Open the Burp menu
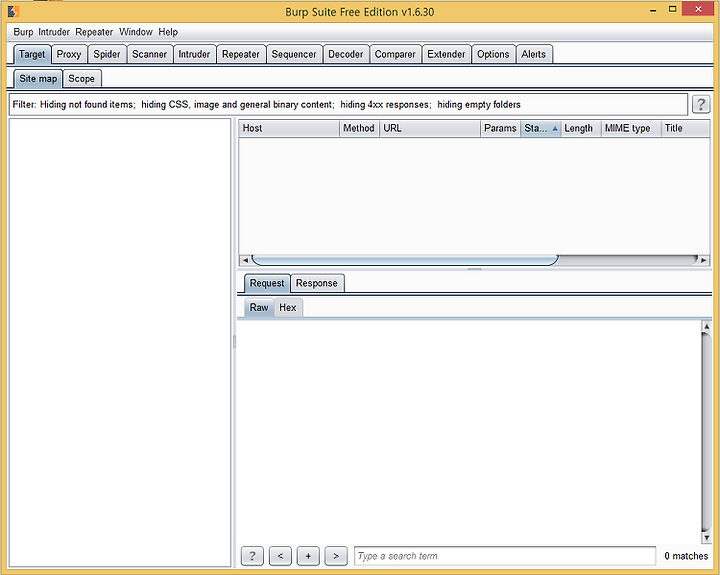720x575 pixels. point(23,32)
